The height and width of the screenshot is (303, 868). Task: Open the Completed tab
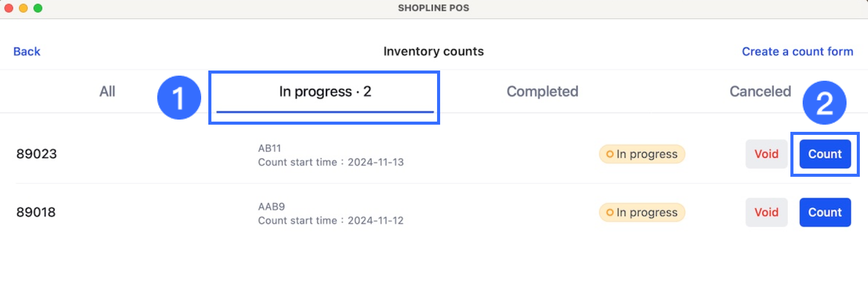coord(542,91)
